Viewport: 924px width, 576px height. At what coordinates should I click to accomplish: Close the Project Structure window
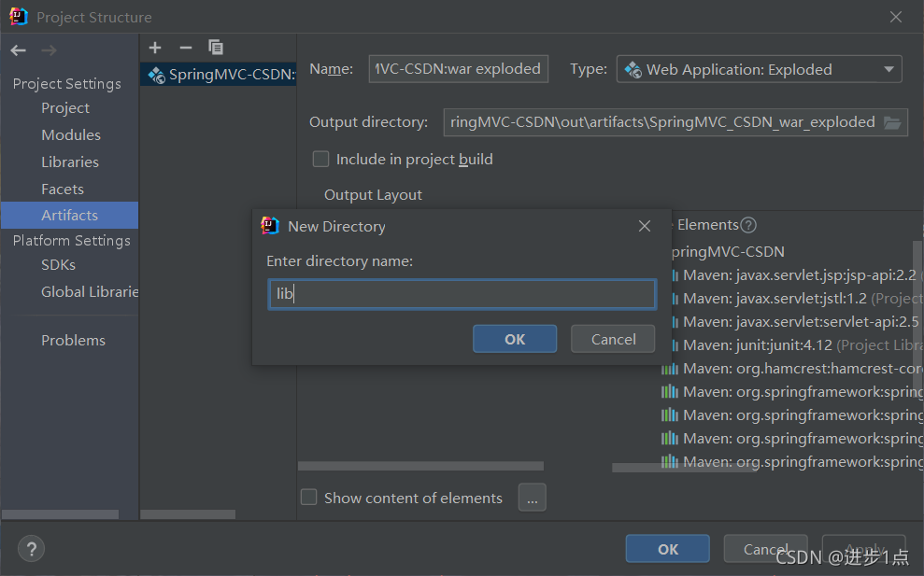(x=896, y=17)
